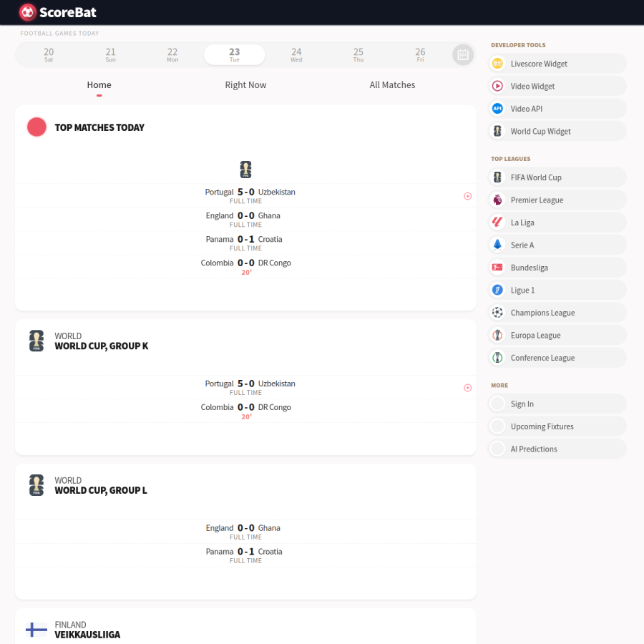
Task: Go to Ligue 1 page
Action: click(557, 291)
